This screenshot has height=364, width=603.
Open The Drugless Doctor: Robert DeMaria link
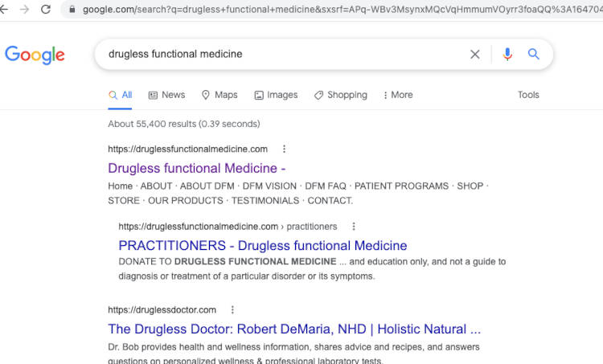294,329
